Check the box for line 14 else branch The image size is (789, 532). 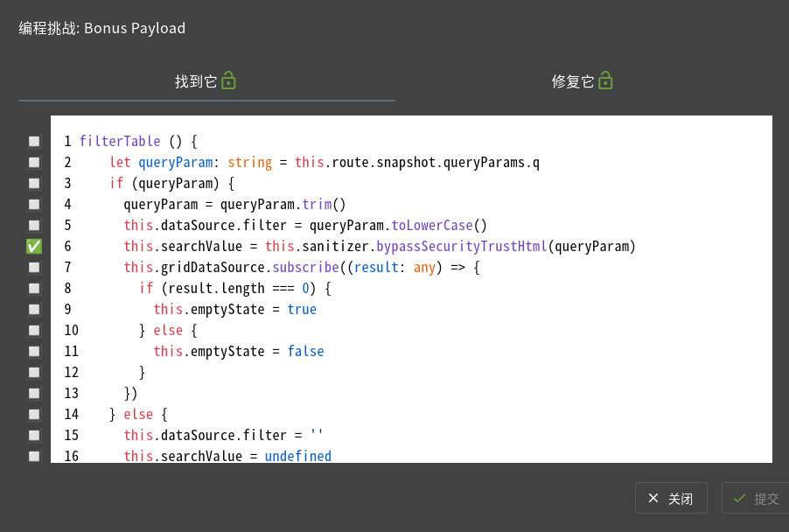[x=34, y=414]
